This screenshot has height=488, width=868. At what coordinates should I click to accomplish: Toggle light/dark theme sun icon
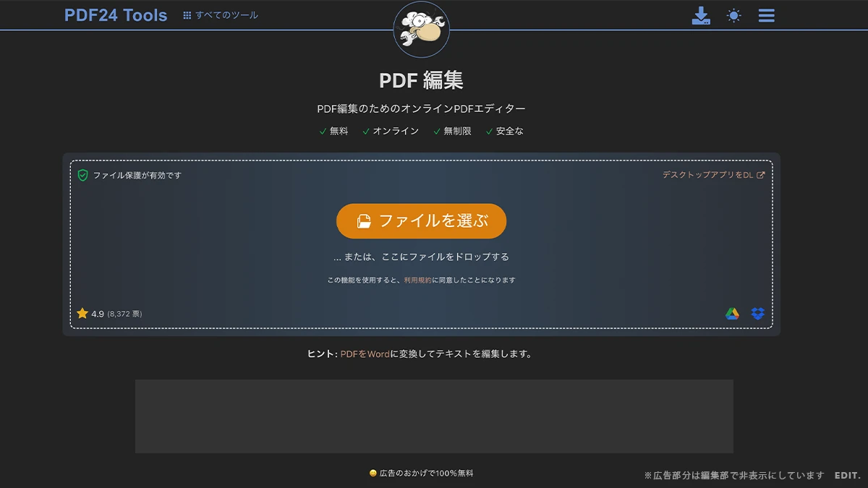(734, 16)
